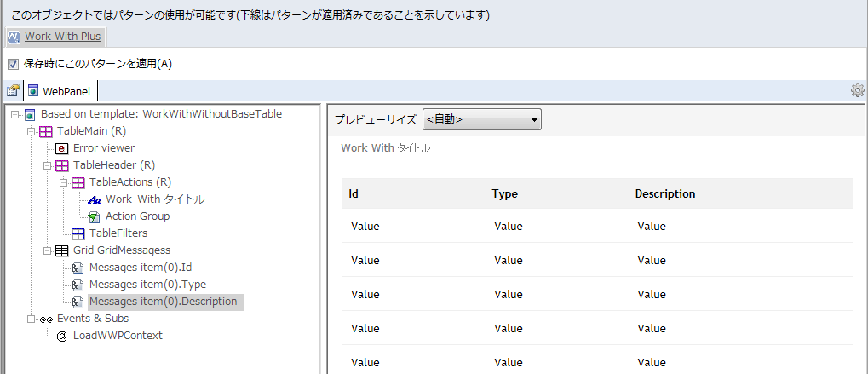
Task: Select the Work With タイトル text icon
Action: coord(94,199)
